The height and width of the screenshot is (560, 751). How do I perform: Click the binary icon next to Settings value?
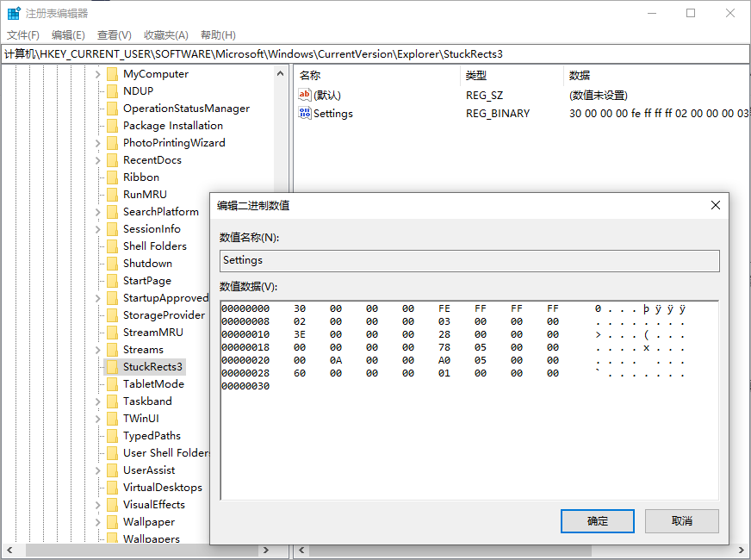tap(307, 113)
